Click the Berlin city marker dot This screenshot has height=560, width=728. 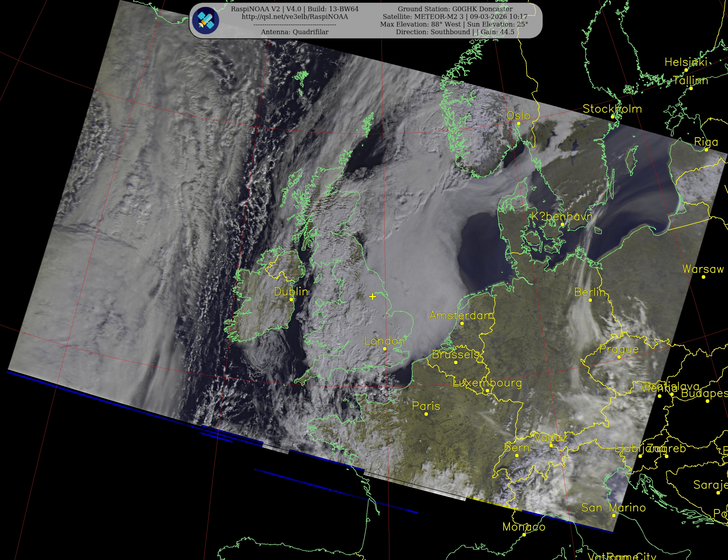click(x=590, y=300)
